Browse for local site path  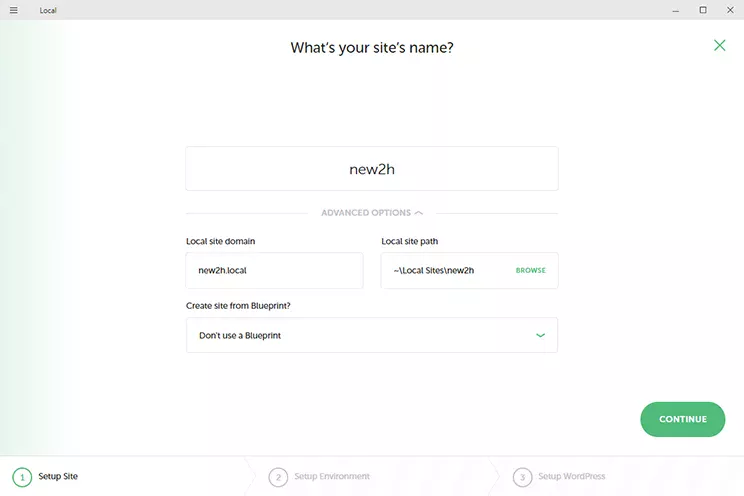click(530, 271)
